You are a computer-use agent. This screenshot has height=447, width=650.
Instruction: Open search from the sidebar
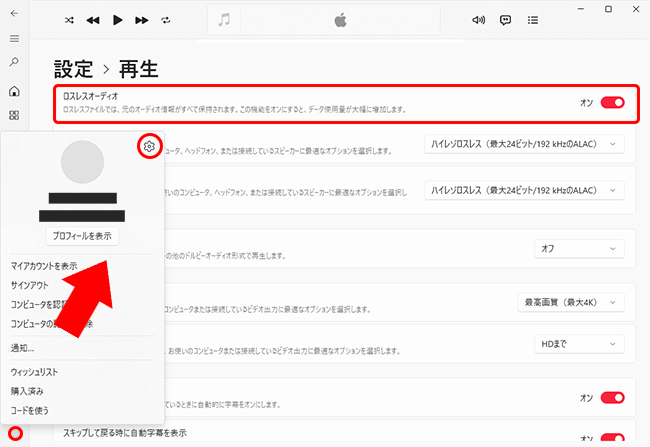pos(15,62)
